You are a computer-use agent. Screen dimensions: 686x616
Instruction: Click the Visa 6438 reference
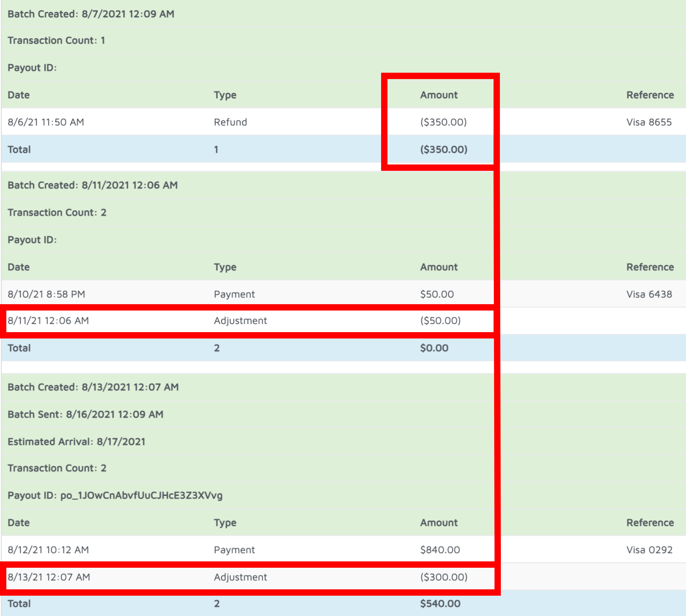pos(649,294)
